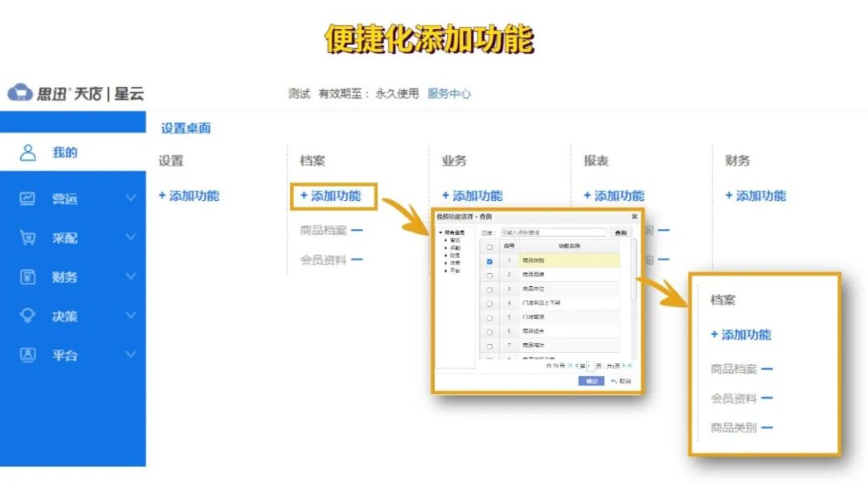
Task: Click 添加功能 under the 档案 column
Action: pyautogui.click(x=333, y=195)
